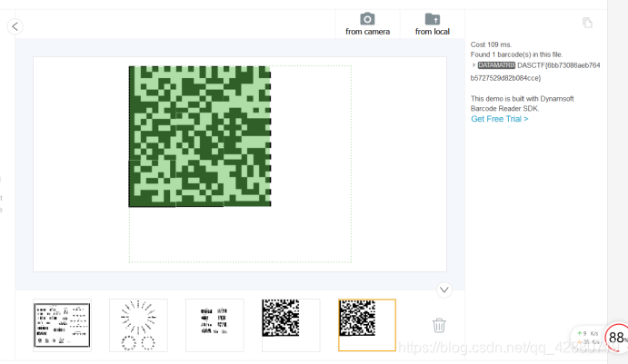The height and width of the screenshot is (364, 628).
Task: Click the back arrow button
Action: tap(15, 26)
